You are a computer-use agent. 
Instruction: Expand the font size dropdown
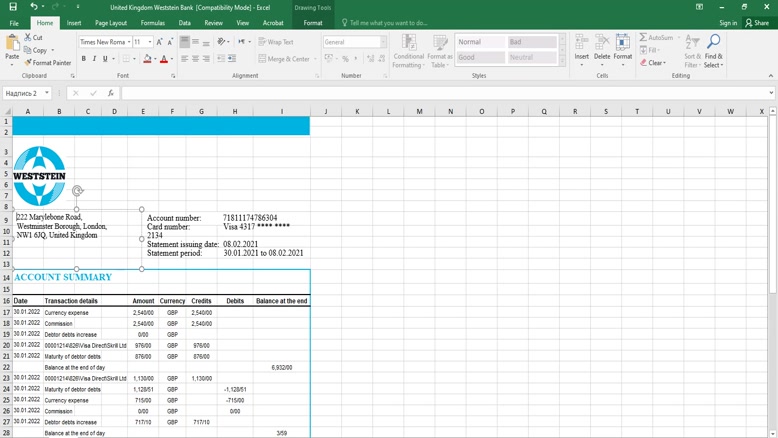coord(149,42)
